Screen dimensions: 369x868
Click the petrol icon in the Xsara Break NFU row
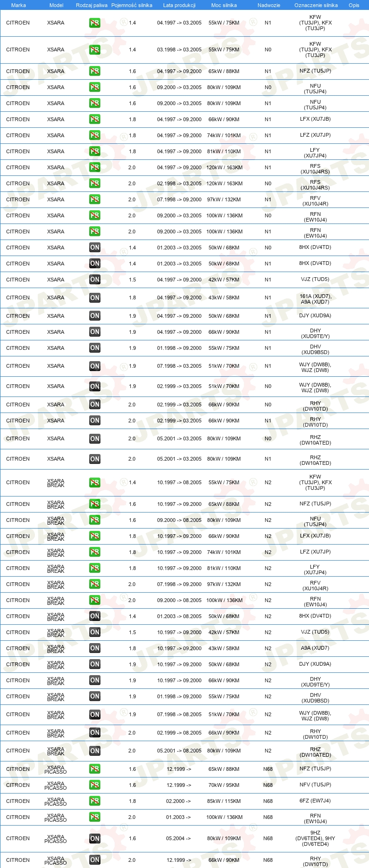point(95,520)
